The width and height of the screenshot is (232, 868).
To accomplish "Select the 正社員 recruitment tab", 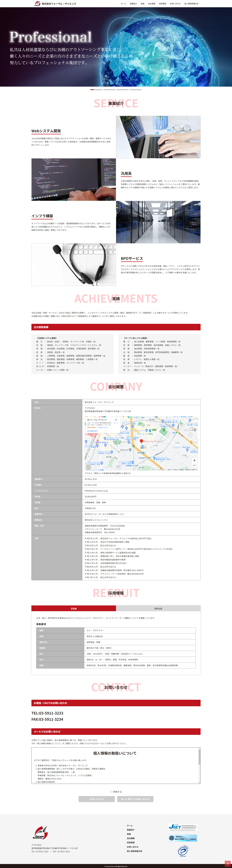I will (x=74, y=609).
